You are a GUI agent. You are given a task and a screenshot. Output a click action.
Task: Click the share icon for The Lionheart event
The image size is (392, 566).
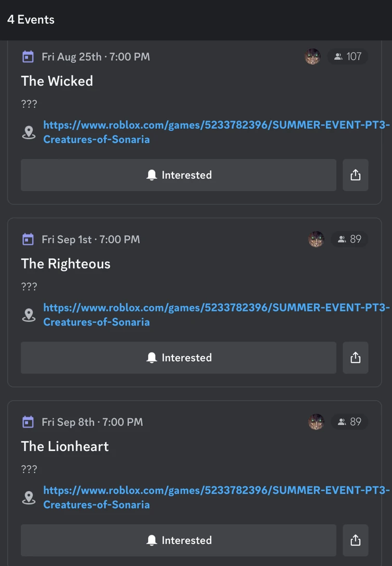point(355,540)
